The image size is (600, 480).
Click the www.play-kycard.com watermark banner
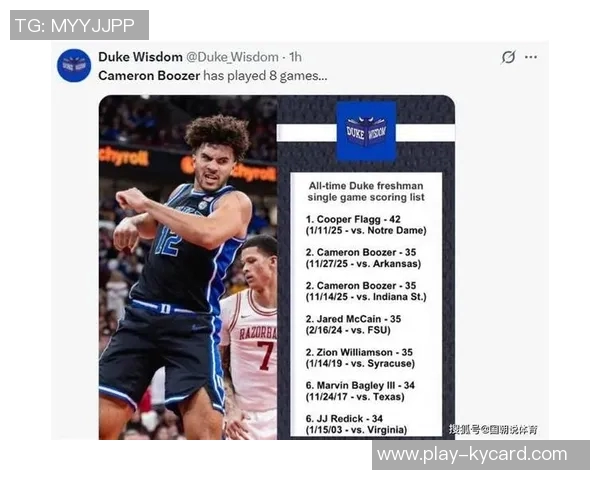tap(481, 455)
